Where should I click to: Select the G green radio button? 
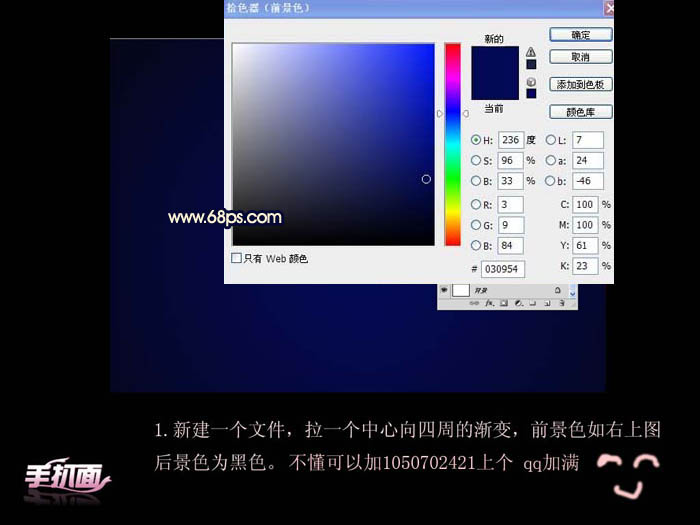476,225
